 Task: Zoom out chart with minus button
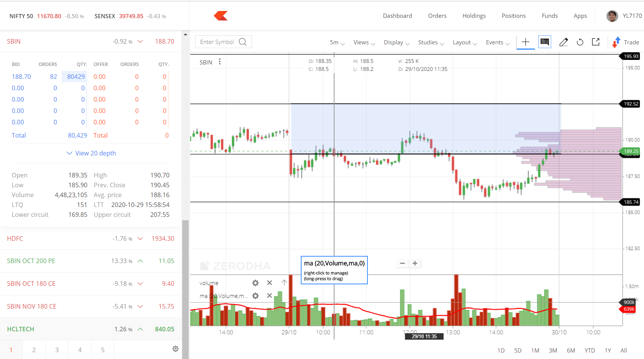[402, 263]
